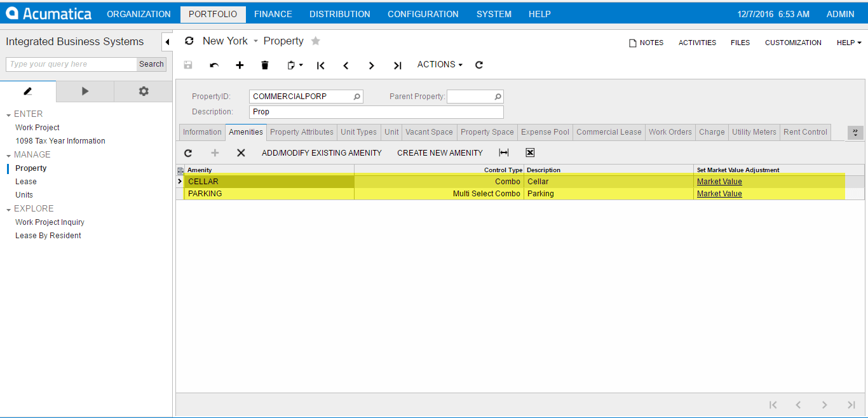
Task: Switch to the Utility Meters tab
Action: click(754, 132)
